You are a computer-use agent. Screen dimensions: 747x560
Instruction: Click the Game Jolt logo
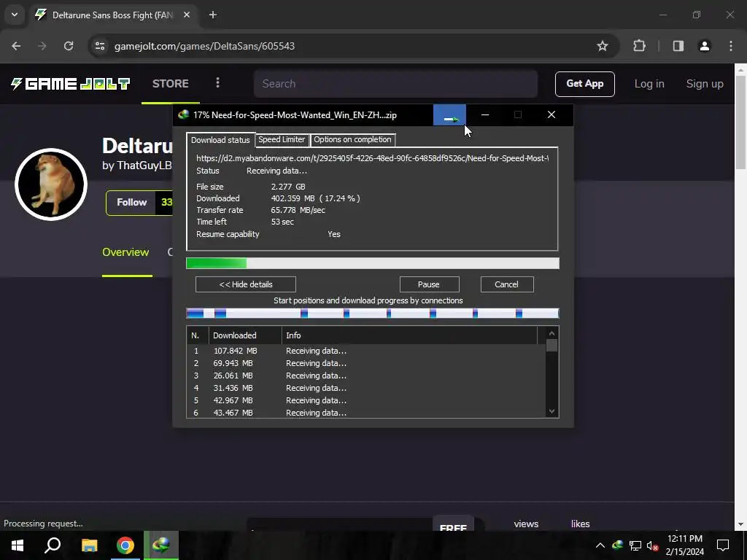tap(71, 84)
